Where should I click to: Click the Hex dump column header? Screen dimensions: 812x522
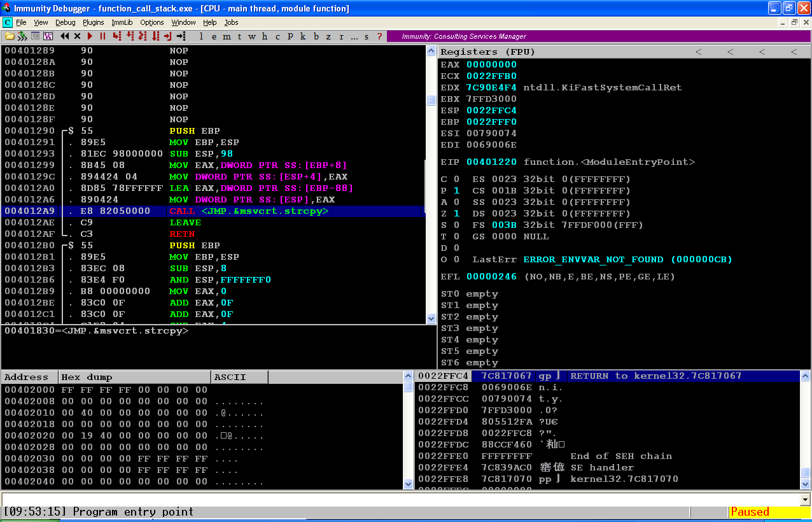click(135, 377)
